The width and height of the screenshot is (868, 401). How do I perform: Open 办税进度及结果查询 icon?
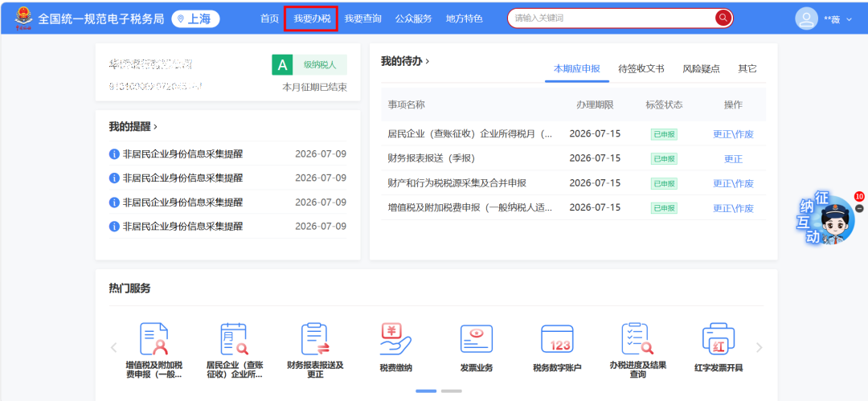point(637,339)
